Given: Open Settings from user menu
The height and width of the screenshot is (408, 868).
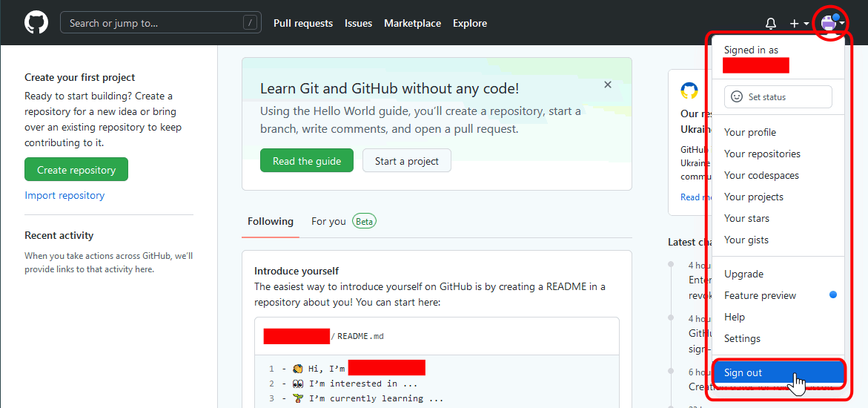Looking at the screenshot, I should click(x=778, y=338).
